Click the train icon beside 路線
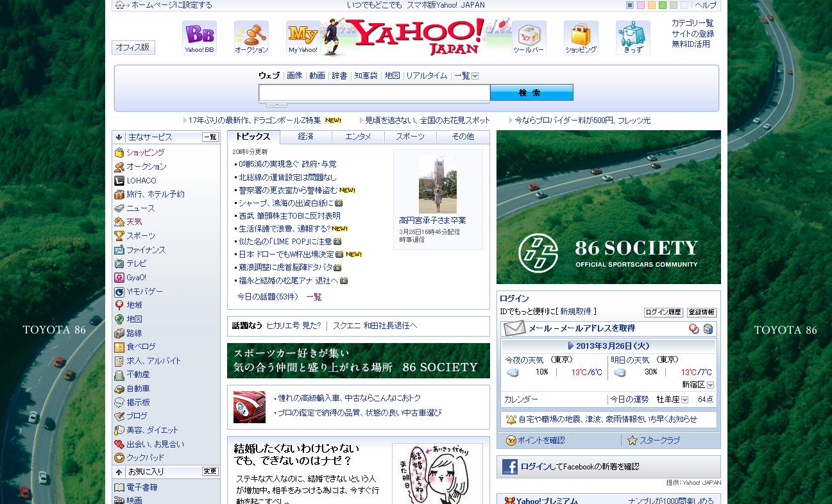 (x=119, y=333)
